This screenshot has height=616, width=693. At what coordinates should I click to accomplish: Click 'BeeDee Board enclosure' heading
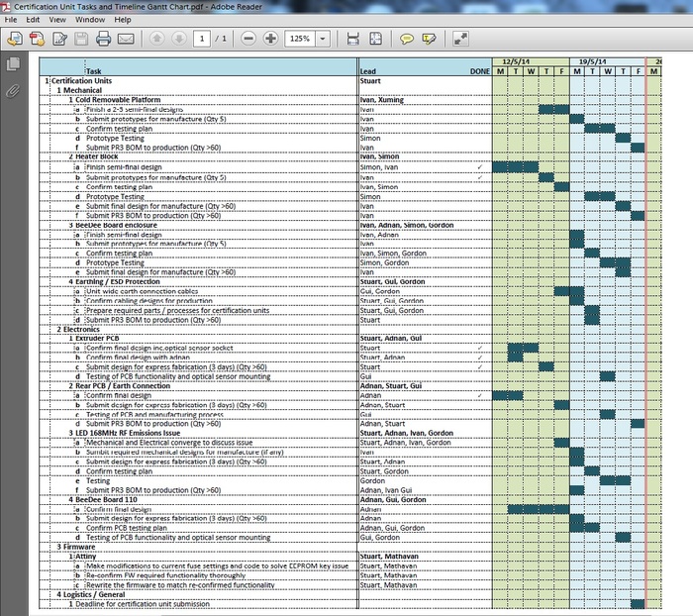116,225
